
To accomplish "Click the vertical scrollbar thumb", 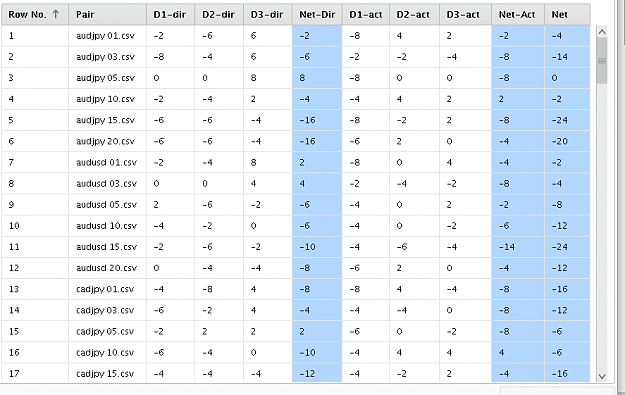I will pos(602,61).
